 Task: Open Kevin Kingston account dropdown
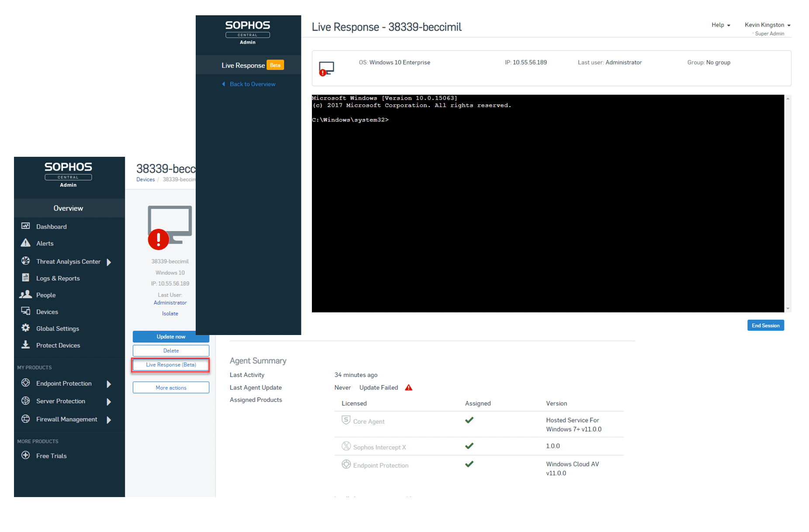(767, 25)
